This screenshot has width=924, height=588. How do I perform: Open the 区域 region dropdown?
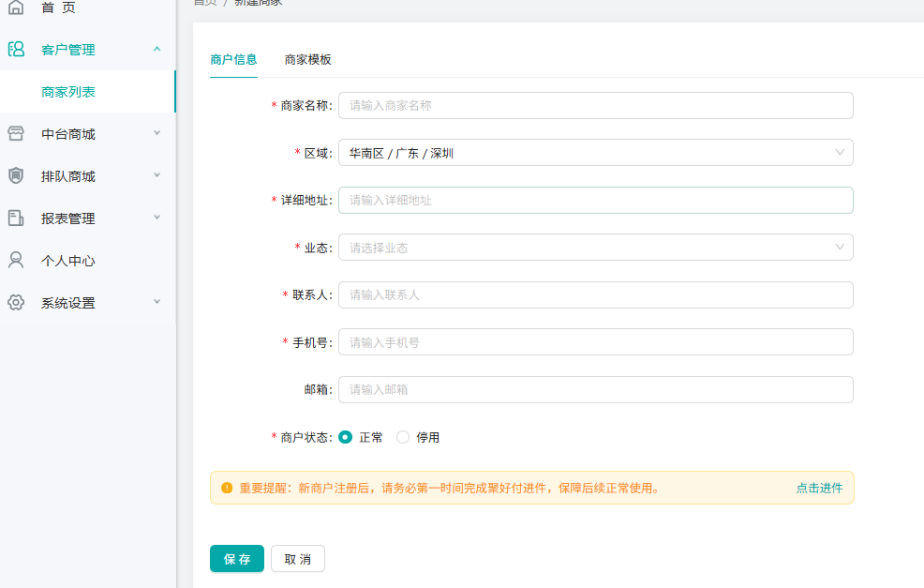click(595, 153)
